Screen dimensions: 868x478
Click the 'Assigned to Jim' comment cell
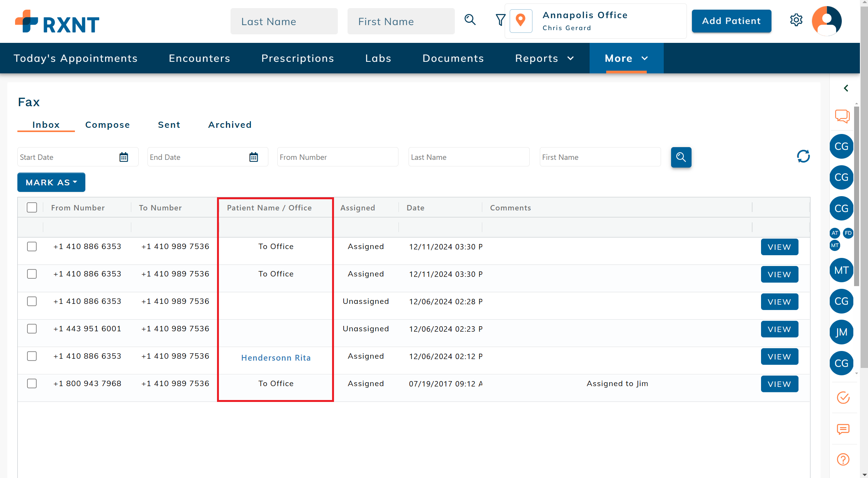pos(617,383)
